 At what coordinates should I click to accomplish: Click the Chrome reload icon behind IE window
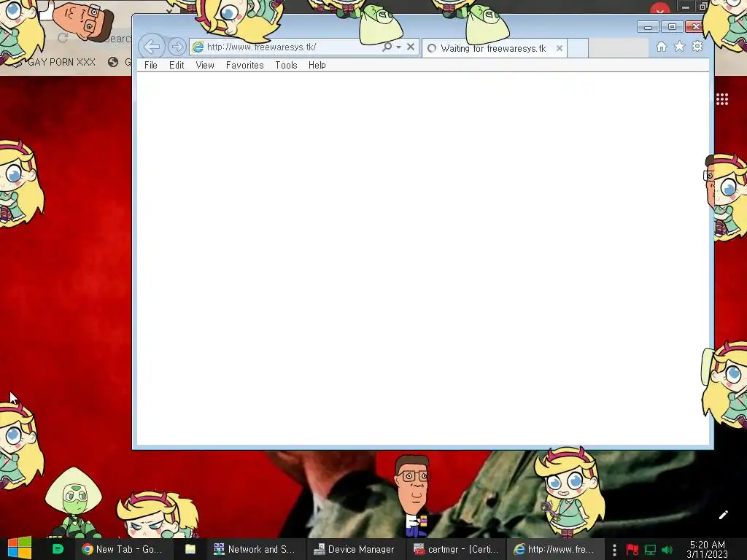tap(63, 38)
